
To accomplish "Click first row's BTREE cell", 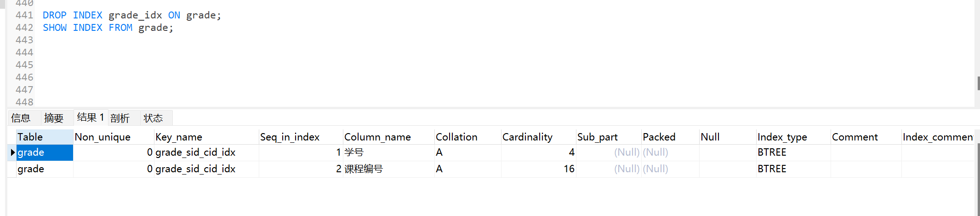I will click(x=772, y=152).
